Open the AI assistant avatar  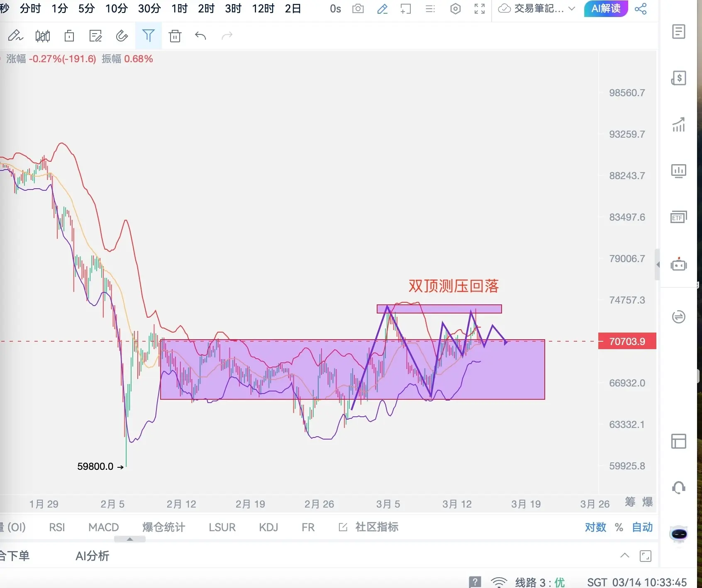tap(679, 534)
